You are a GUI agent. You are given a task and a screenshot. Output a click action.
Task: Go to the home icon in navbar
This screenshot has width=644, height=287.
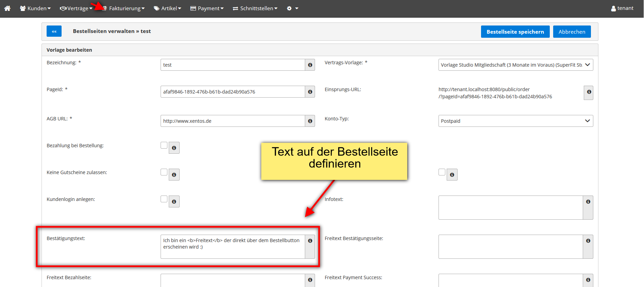[7, 8]
